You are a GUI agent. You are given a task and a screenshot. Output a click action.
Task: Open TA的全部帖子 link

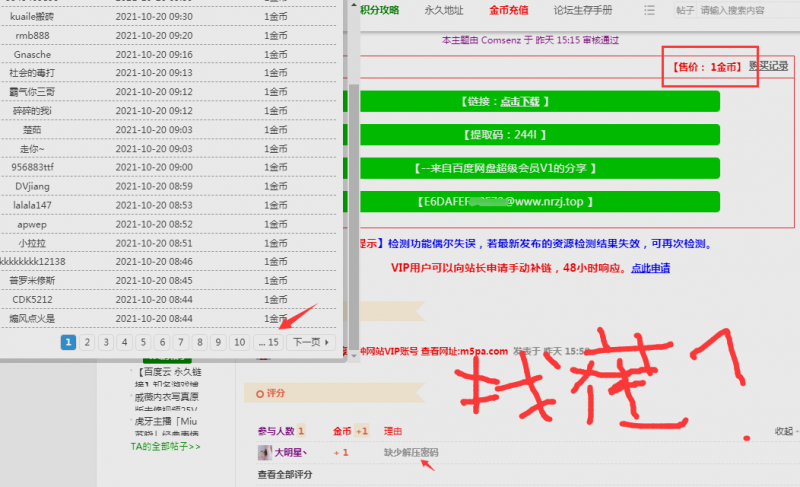pyautogui.click(x=166, y=446)
